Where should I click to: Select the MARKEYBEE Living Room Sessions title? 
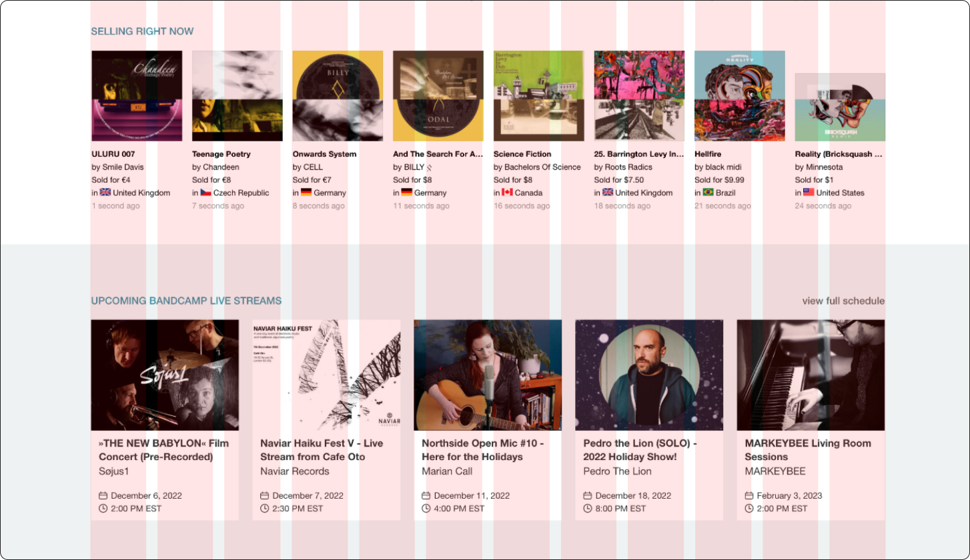808,450
